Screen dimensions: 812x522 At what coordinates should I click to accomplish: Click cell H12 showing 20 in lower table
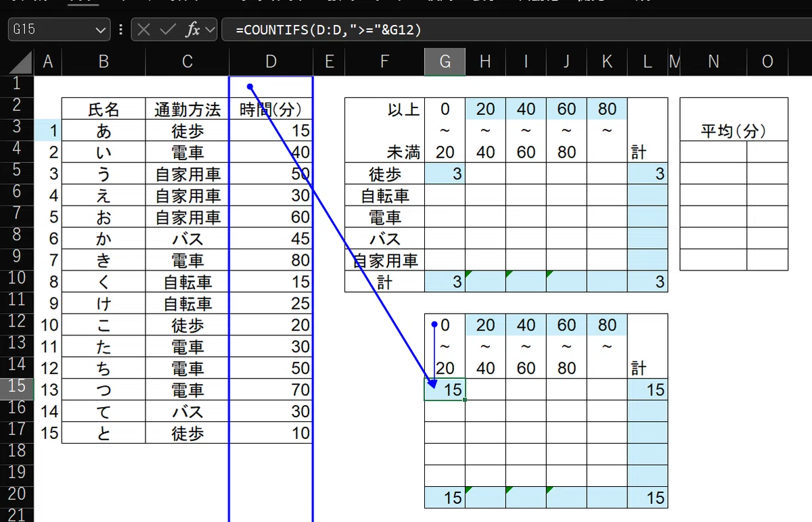tap(485, 325)
